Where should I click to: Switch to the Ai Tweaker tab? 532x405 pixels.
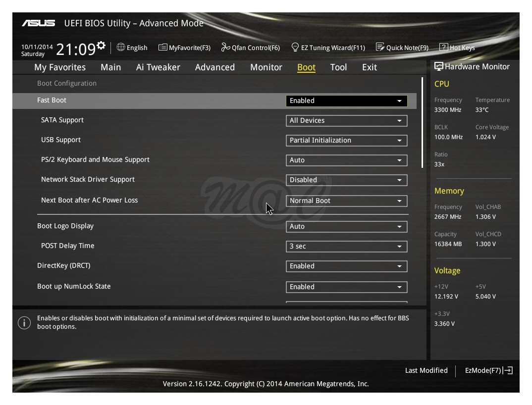point(158,67)
